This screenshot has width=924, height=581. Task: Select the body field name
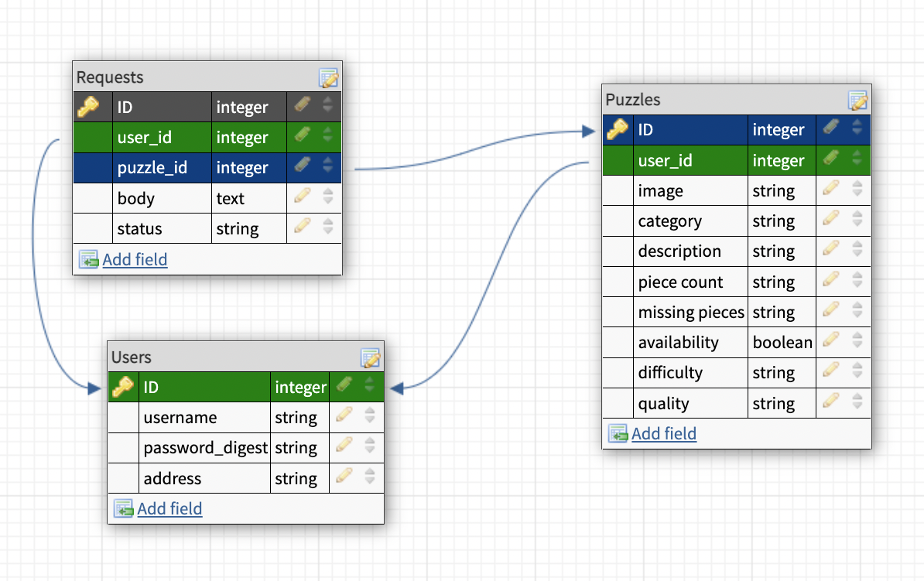(x=135, y=199)
